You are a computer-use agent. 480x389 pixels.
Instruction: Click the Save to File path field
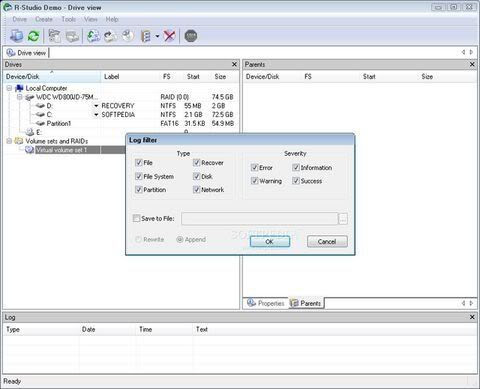point(260,219)
